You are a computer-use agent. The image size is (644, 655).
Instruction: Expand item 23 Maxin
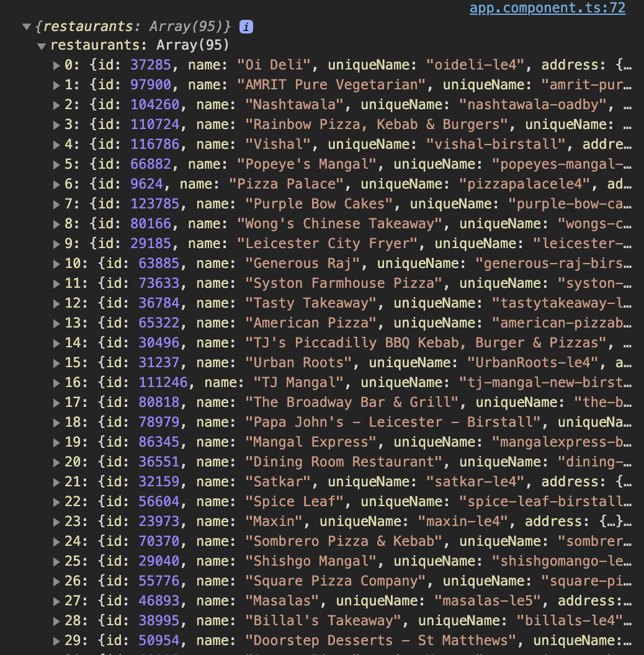56,522
